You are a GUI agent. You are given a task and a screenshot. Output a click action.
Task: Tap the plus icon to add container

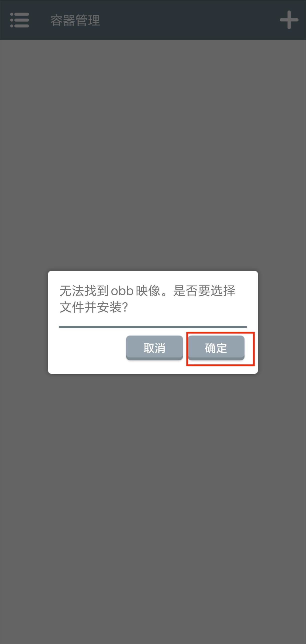tap(289, 20)
